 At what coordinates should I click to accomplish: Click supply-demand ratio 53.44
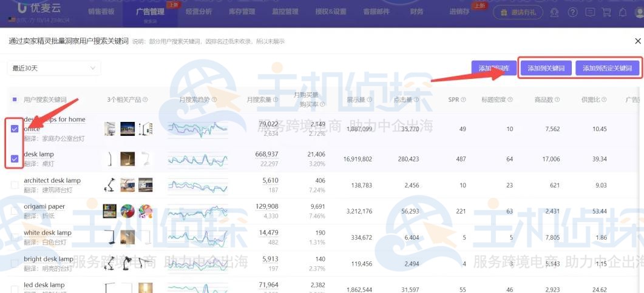pyautogui.click(x=600, y=211)
